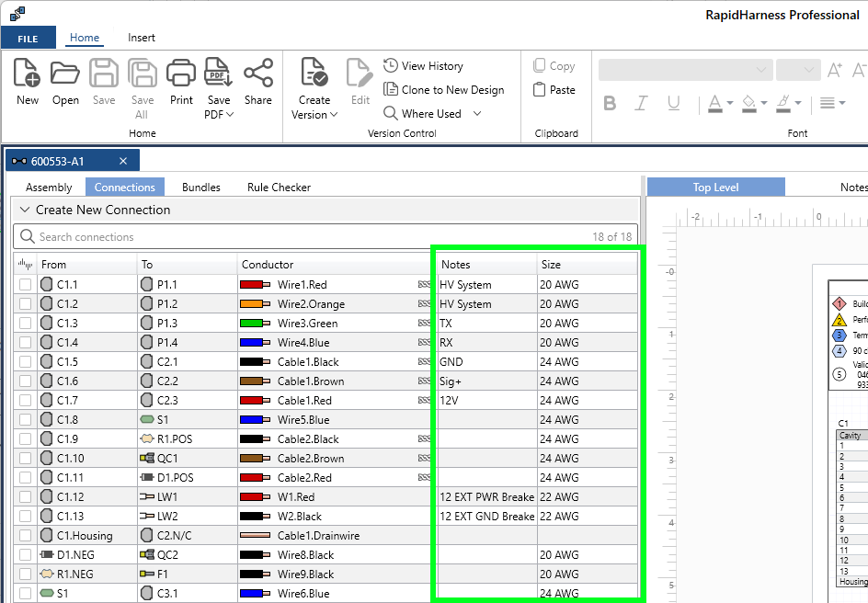The width and height of the screenshot is (868, 603).
Task: Click the Paste button
Action: (554, 89)
